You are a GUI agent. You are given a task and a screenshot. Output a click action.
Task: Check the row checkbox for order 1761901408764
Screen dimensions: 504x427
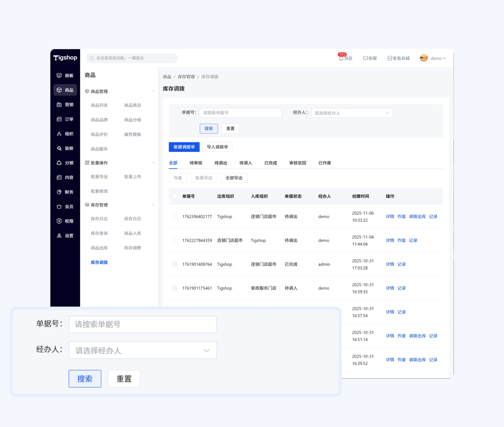[x=175, y=264]
